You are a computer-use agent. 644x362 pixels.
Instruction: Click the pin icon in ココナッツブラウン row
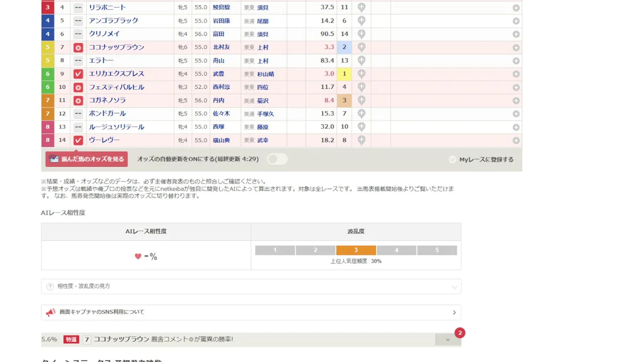361,47
